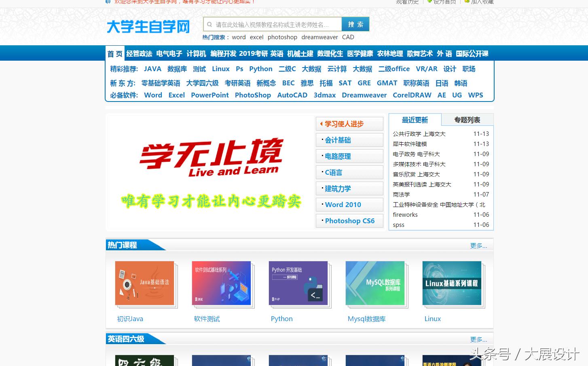
Task: Open the 编程开发 navigation menu item
Action: tap(224, 53)
